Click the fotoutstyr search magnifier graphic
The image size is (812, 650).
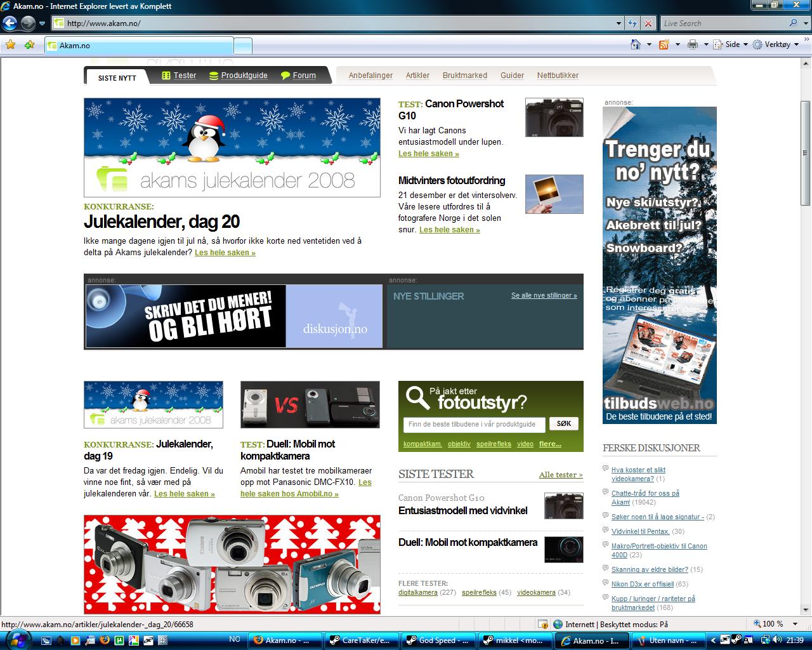pyautogui.click(x=417, y=397)
